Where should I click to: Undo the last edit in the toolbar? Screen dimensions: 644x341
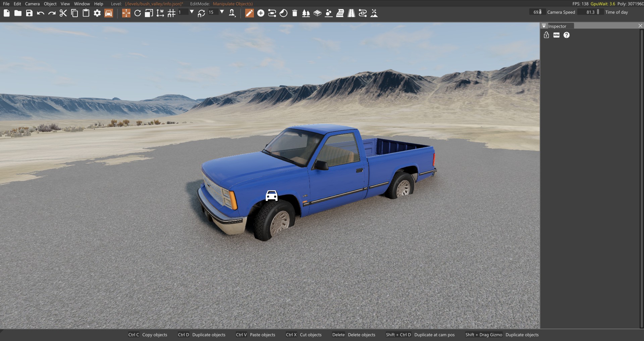coord(41,13)
